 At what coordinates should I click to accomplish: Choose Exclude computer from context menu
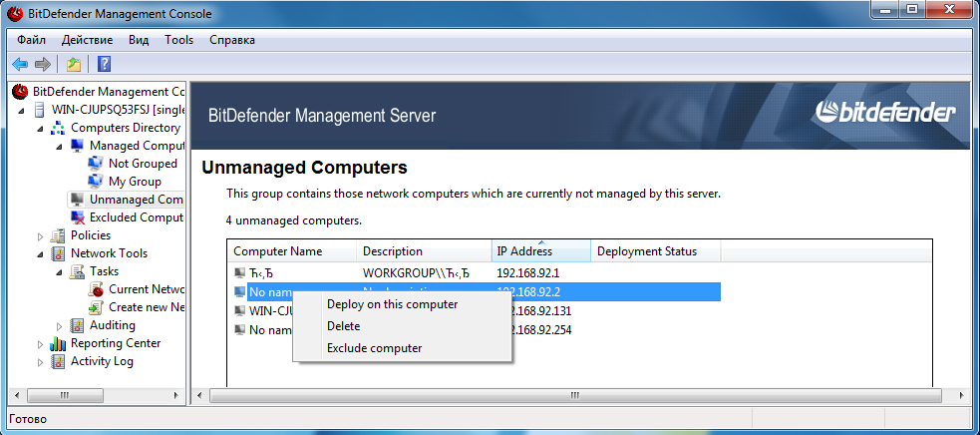[403, 348]
